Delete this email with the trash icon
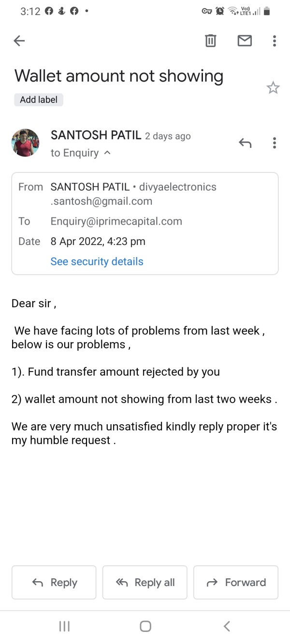This screenshot has width=290, height=644. click(211, 41)
